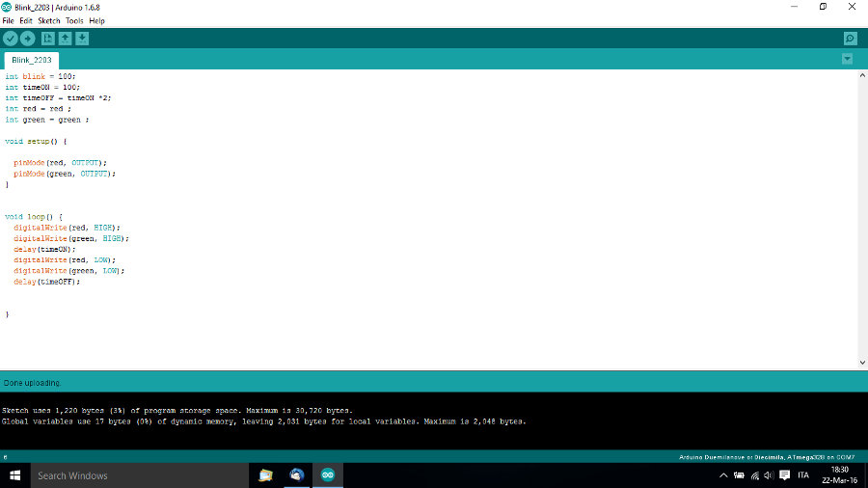
Task: Click the 'void loop() {' line
Action: point(34,216)
